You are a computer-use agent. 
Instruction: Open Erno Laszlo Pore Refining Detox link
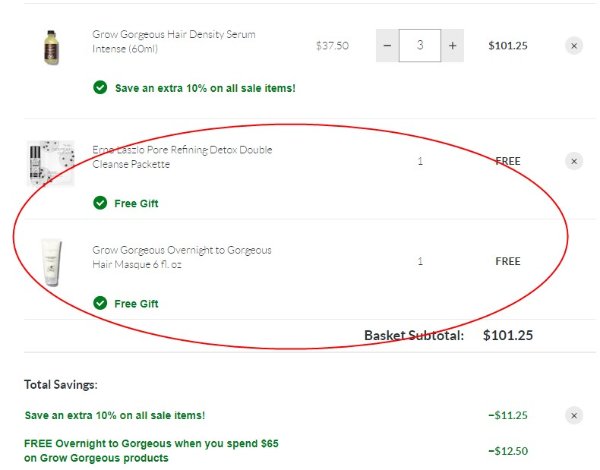pyautogui.click(x=182, y=157)
